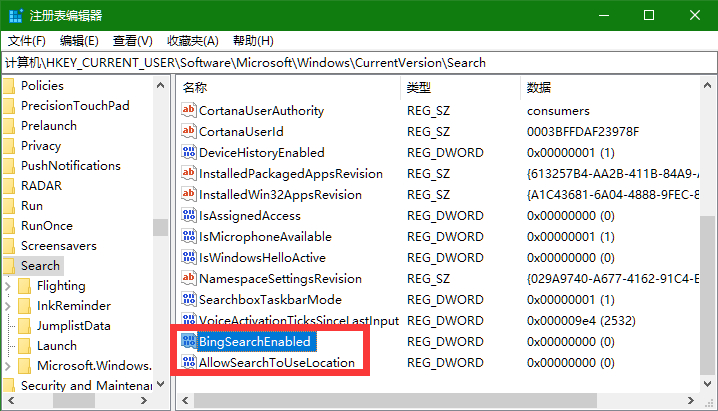Click the IsMicrophoneAvailable DWORD icon
This screenshot has height=411, width=718.
[x=189, y=237]
